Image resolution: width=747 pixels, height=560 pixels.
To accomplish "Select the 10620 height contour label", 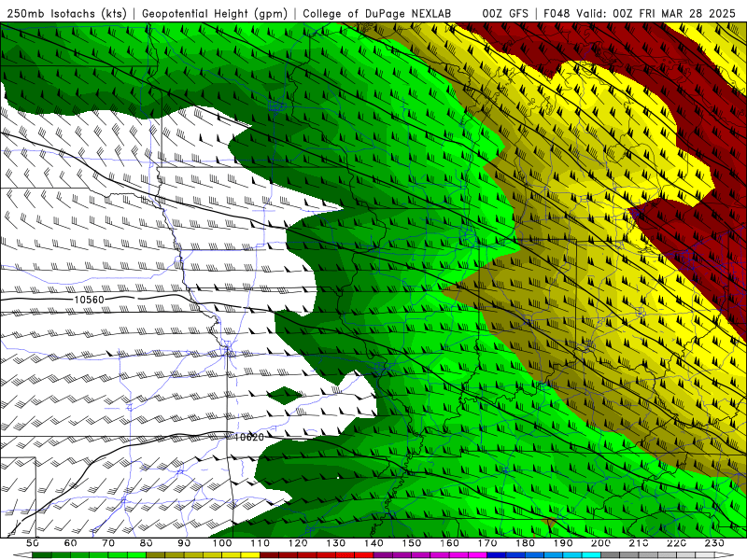I will click(x=248, y=437).
